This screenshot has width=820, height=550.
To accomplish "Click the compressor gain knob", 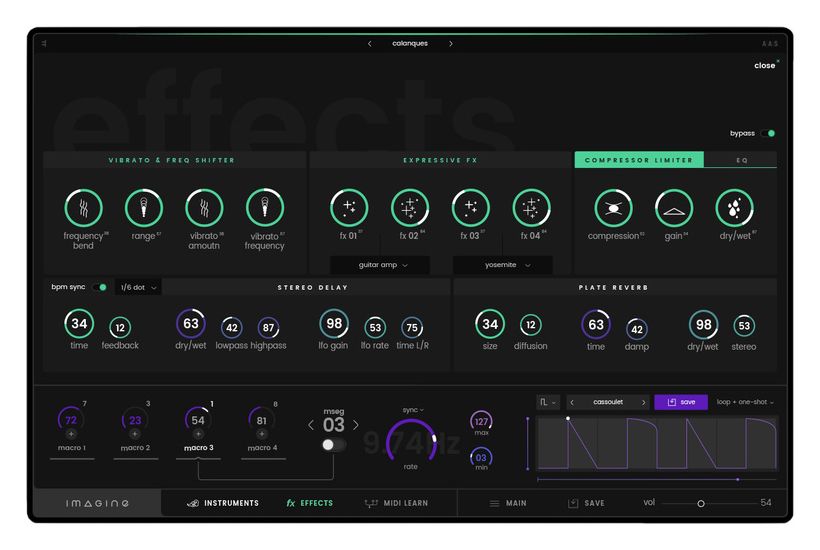I will point(674,208).
